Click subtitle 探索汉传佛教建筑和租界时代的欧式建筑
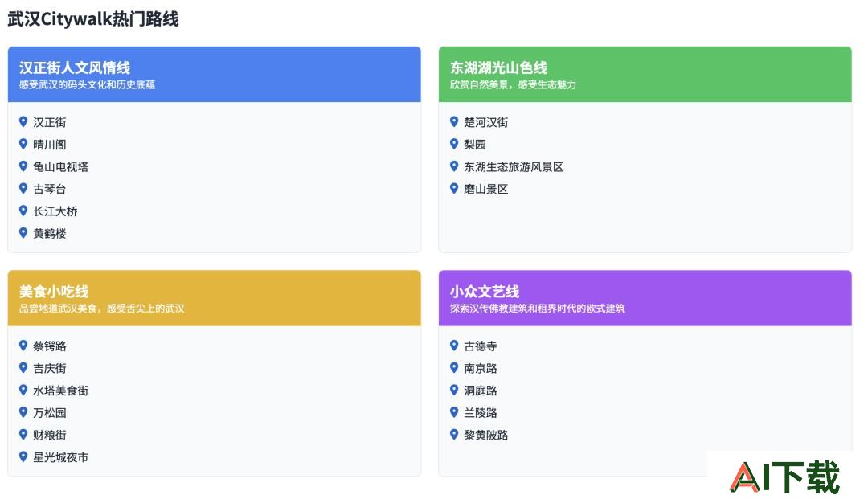Screen dimensions: 868x499 tap(537, 308)
